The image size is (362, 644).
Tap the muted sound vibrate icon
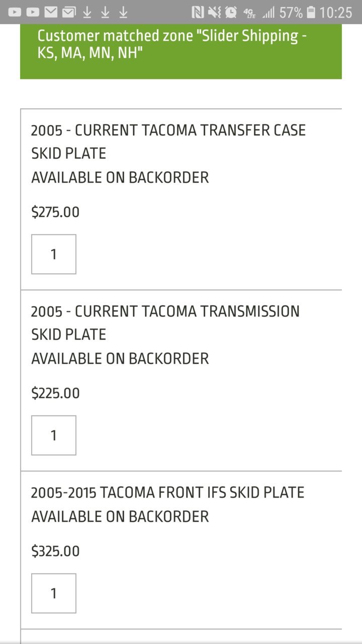coord(214,12)
